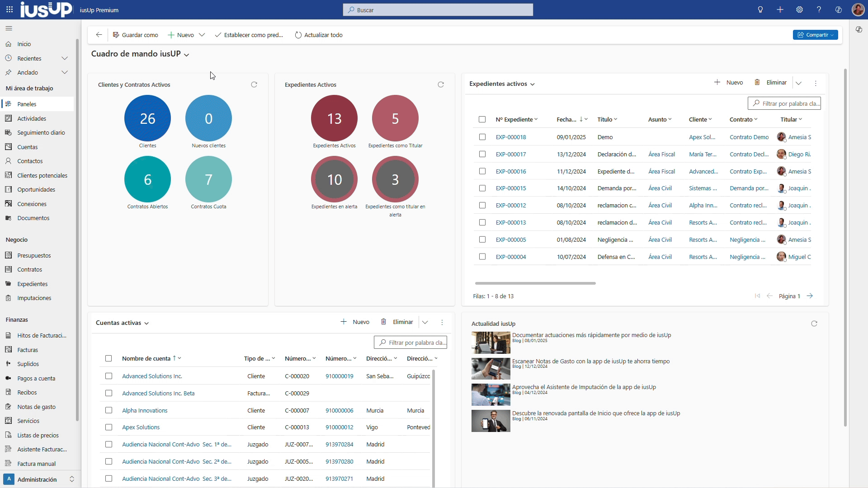Refresh Clientes y Contratos Activos chart
This screenshot has height=488, width=868.
coord(254,84)
